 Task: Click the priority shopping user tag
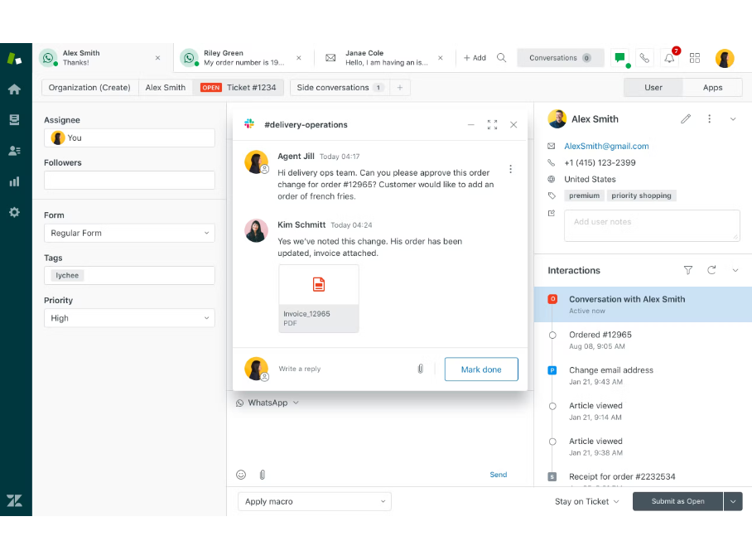click(641, 196)
